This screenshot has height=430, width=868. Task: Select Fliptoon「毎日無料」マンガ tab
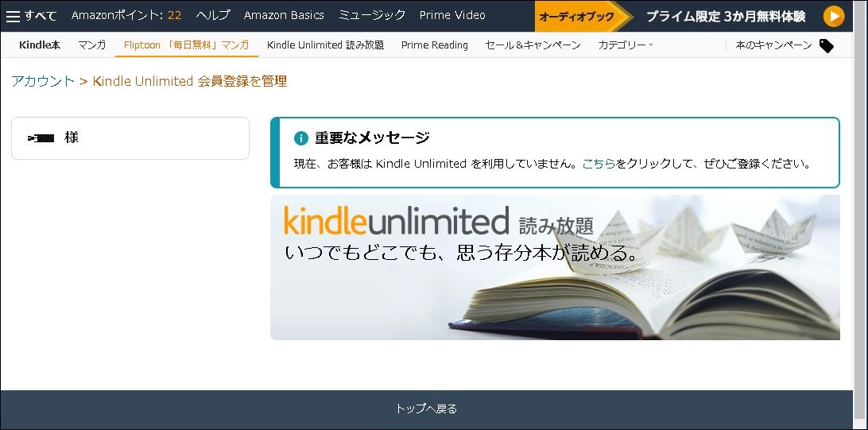pos(187,45)
